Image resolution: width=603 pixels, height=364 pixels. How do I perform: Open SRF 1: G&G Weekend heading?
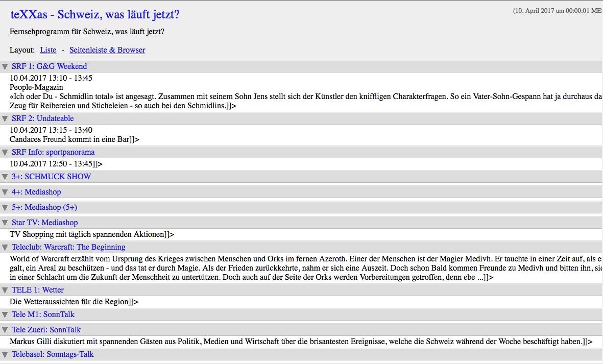49,66
